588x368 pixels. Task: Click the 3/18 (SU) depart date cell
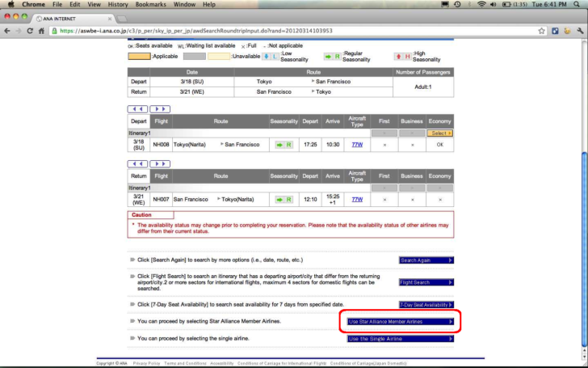191,82
